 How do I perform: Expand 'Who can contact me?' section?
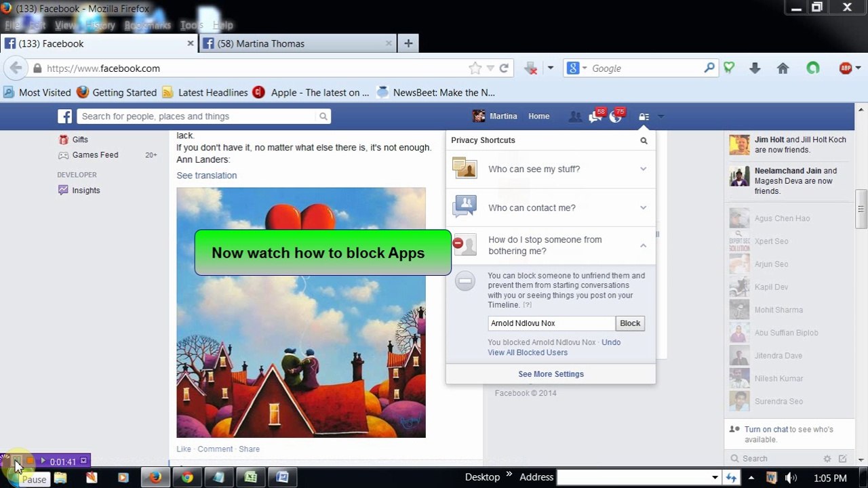(551, 207)
